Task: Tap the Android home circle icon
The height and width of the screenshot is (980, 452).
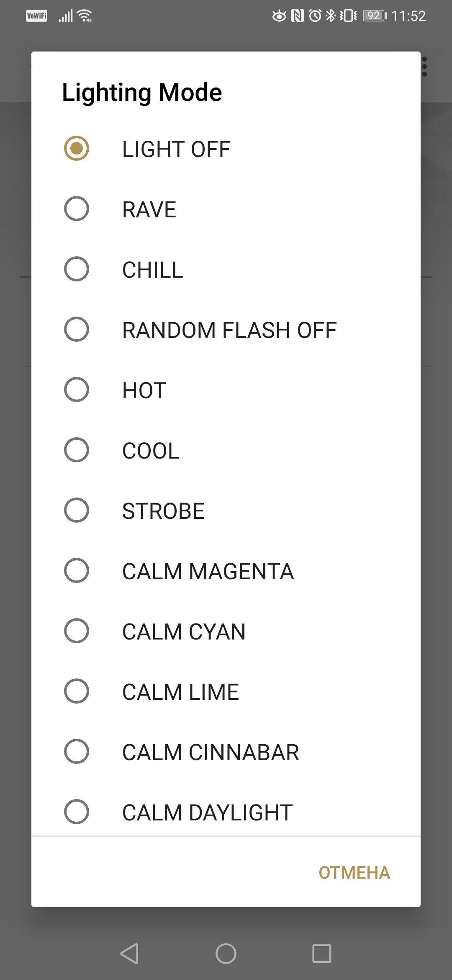Action: pyautogui.click(x=226, y=954)
